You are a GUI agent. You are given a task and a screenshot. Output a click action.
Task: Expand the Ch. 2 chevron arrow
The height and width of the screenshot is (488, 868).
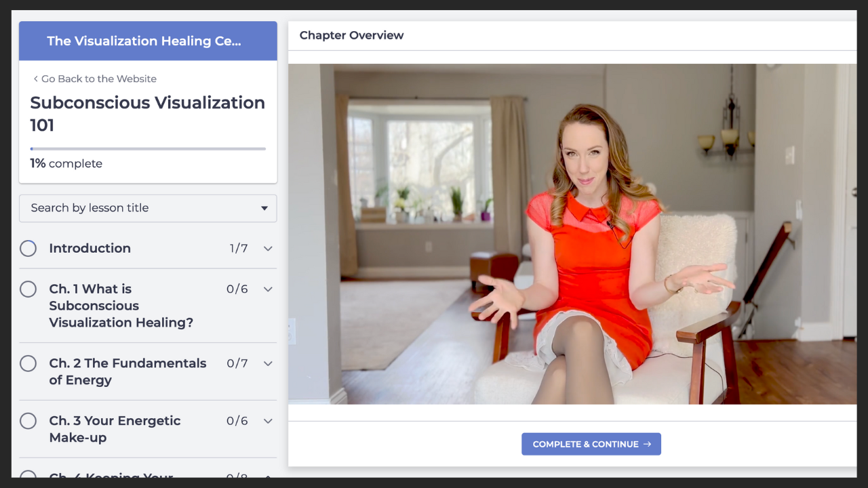(x=268, y=364)
